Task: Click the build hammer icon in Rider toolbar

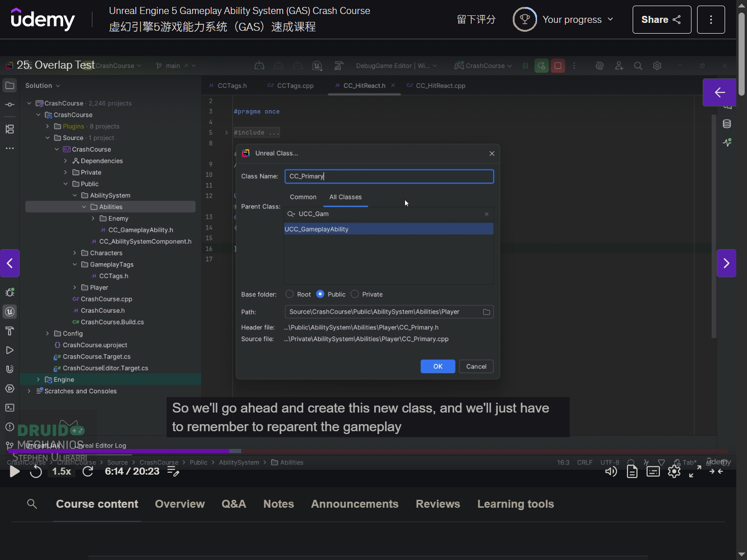Action: click(x=339, y=66)
